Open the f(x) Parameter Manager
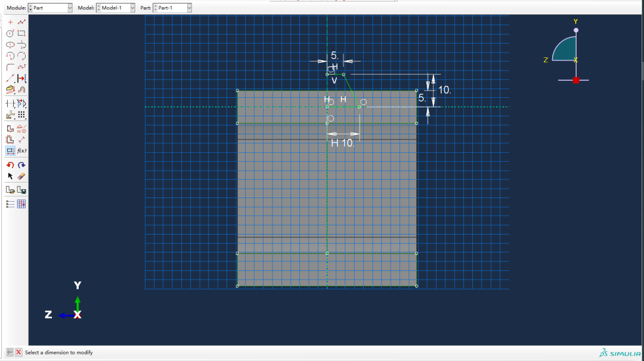644x361 pixels. click(x=22, y=151)
